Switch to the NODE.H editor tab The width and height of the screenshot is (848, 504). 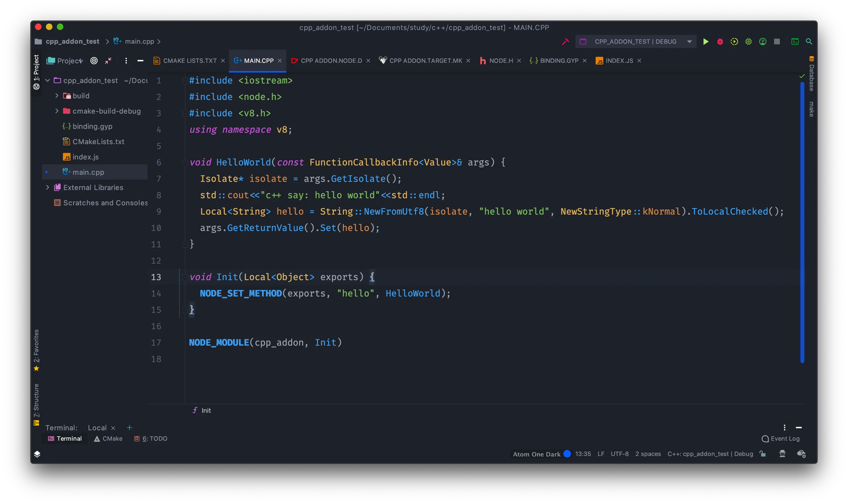click(x=501, y=61)
